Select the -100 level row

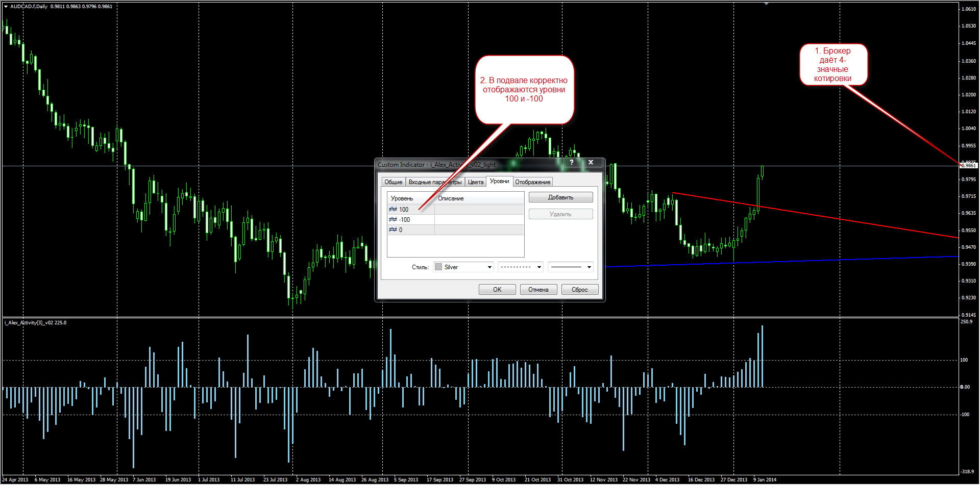pos(456,220)
